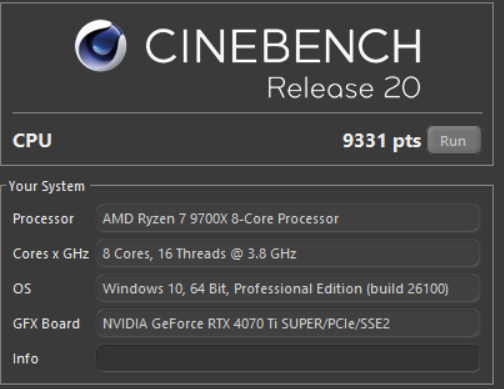Click the GFX Board row label
The width and height of the screenshot is (504, 389).
(x=46, y=324)
